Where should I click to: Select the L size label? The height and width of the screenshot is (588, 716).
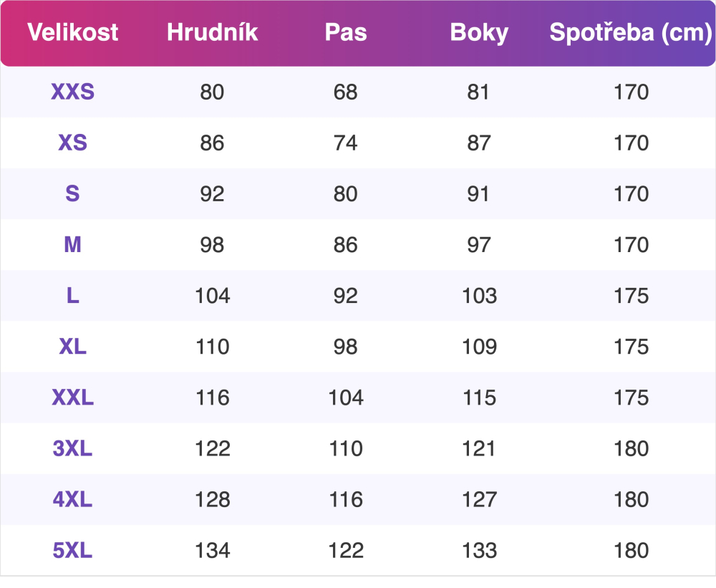[72, 296]
